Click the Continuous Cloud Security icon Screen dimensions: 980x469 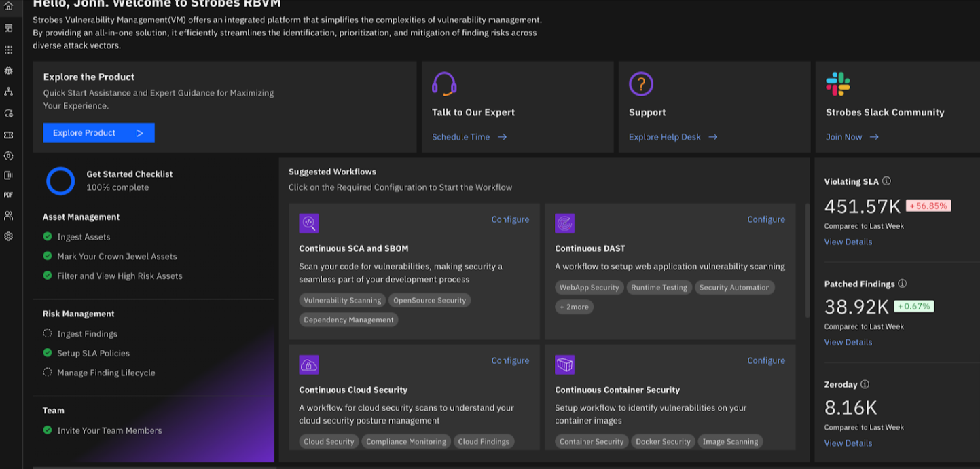click(309, 364)
